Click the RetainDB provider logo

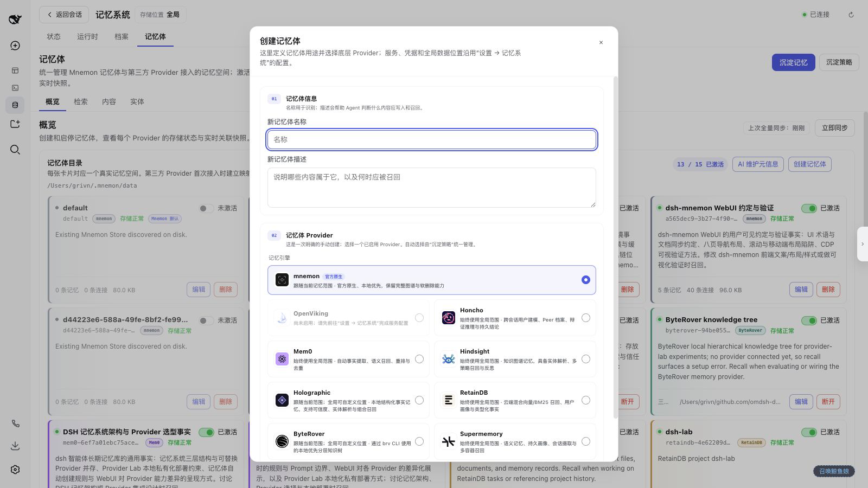point(449,400)
